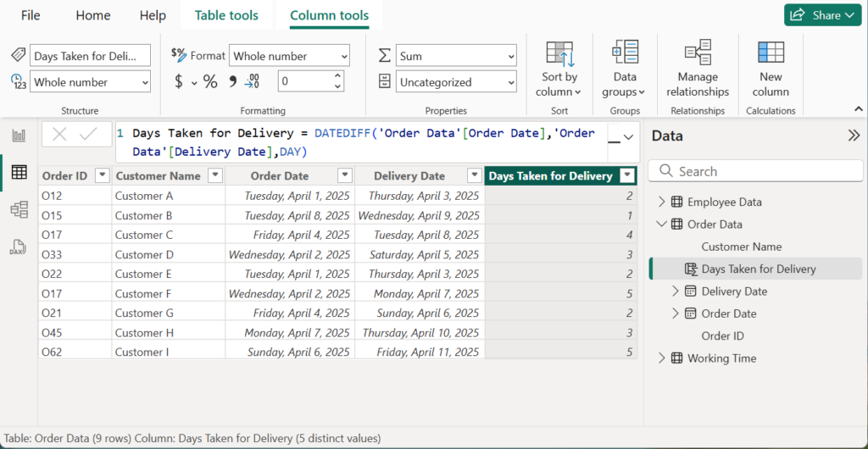Expand the Working Time table
Image resolution: width=868 pixels, height=449 pixels.
[x=662, y=358]
